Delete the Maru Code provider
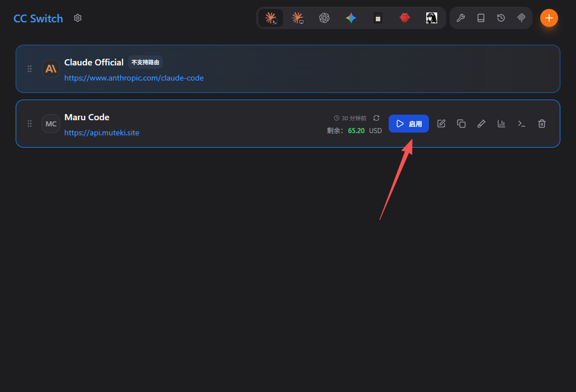 click(542, 124)
